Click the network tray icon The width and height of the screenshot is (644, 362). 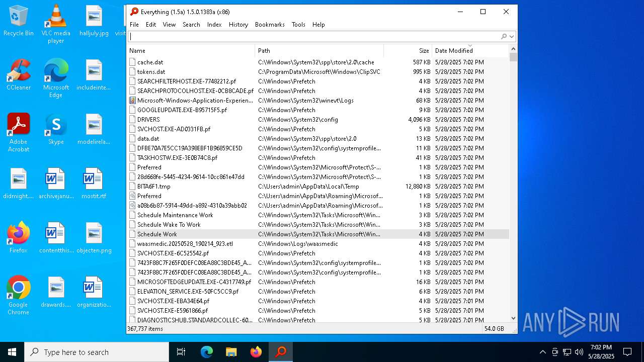567,352
